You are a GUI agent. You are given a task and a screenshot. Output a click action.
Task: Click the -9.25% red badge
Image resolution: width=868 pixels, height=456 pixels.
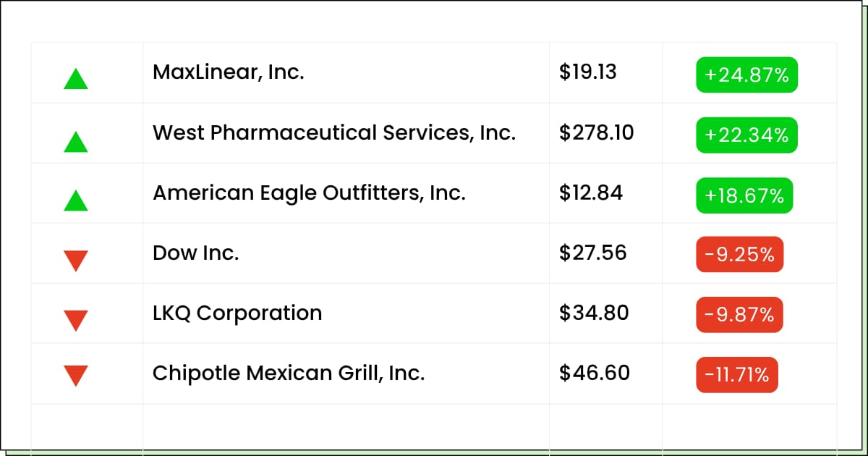point(739,255)
